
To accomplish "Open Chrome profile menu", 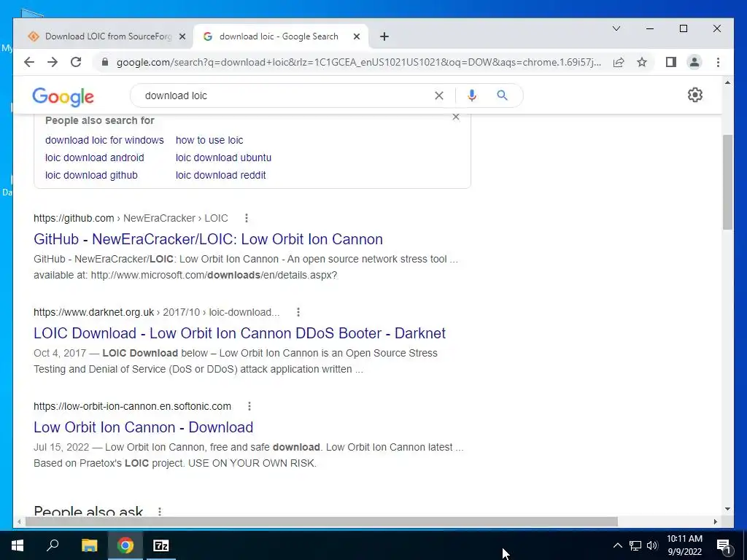I will pyautogui.click(x=694, y=63).
